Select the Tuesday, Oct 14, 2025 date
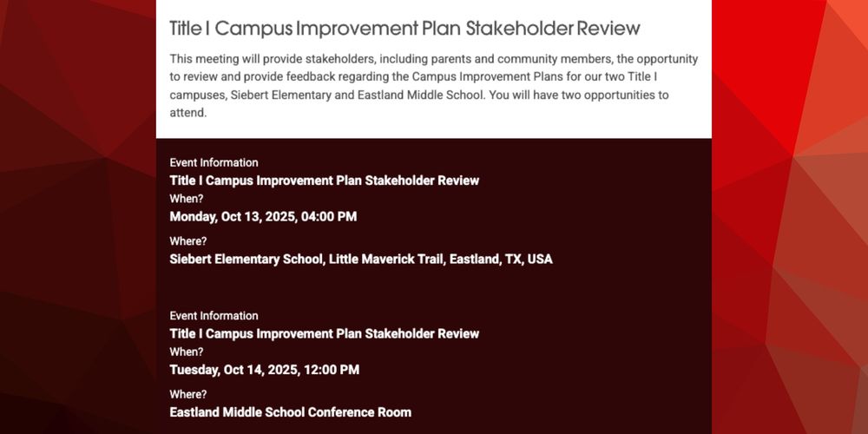This screenshot has width=868, height=434. [x=264, y=370]
